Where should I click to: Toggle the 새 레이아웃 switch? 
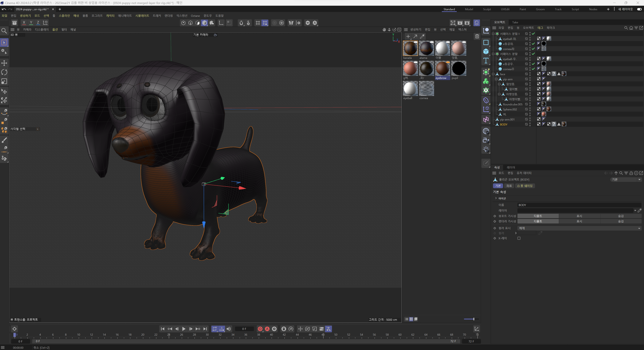click(639, 9)
